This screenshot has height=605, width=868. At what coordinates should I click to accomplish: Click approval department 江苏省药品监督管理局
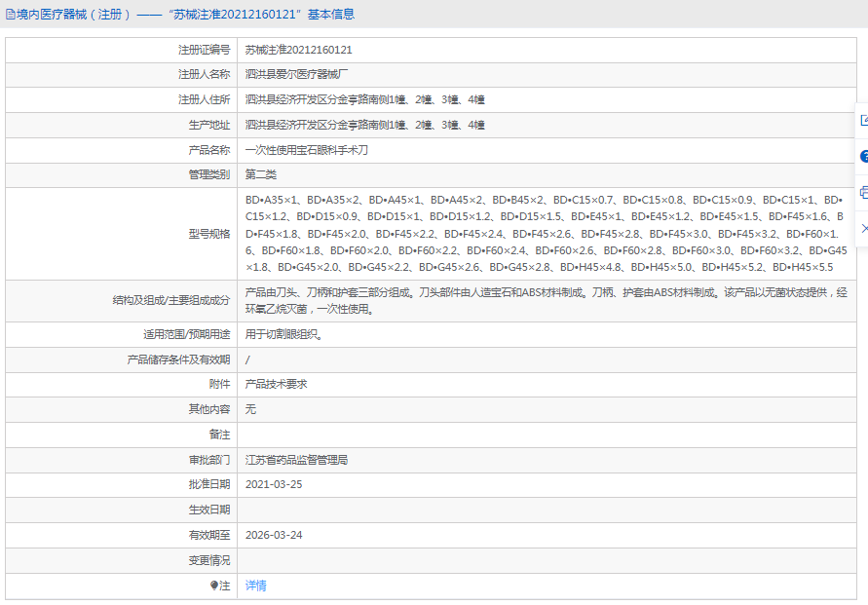[296, 460]
